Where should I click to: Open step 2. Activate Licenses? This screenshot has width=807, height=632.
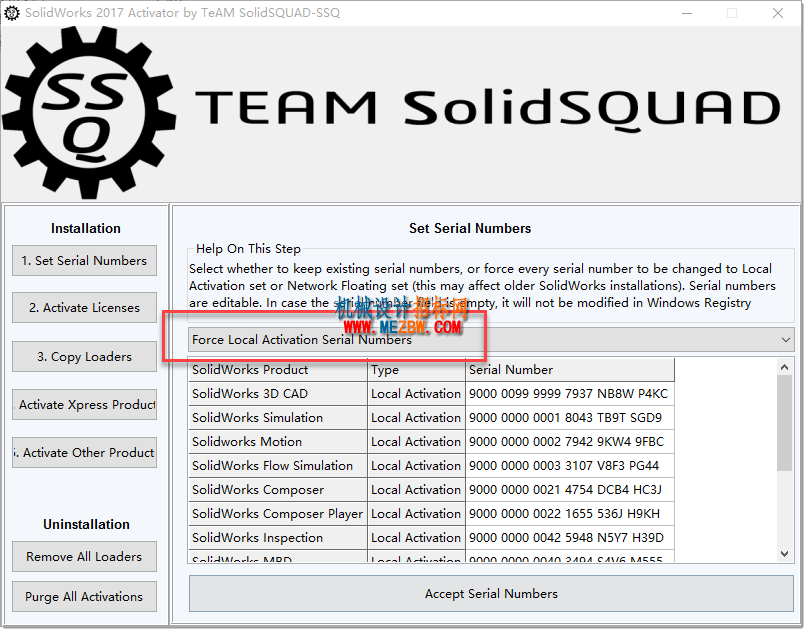[x=84, y=308]
